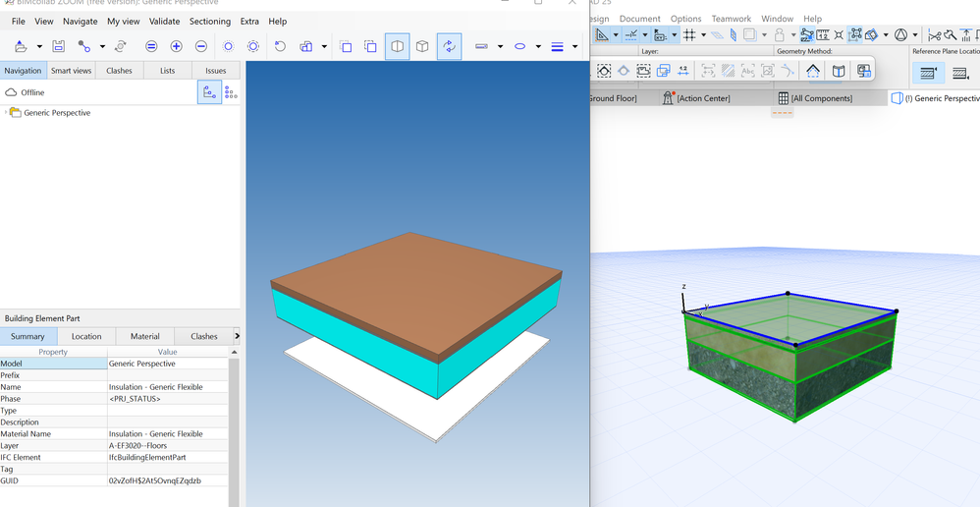Click the zoom out minus icon
The width and height of the screenshot is (980, 507).
tap(201, 46)
